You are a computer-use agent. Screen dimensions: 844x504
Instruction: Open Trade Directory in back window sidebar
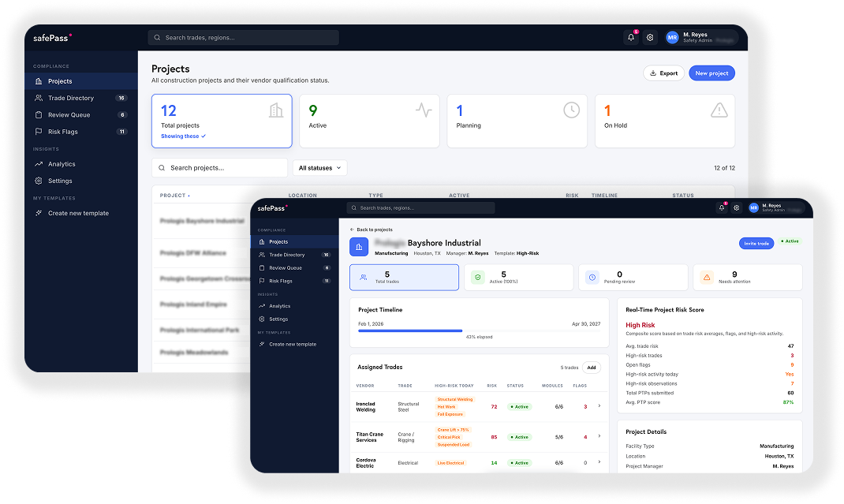click(81, 98)
